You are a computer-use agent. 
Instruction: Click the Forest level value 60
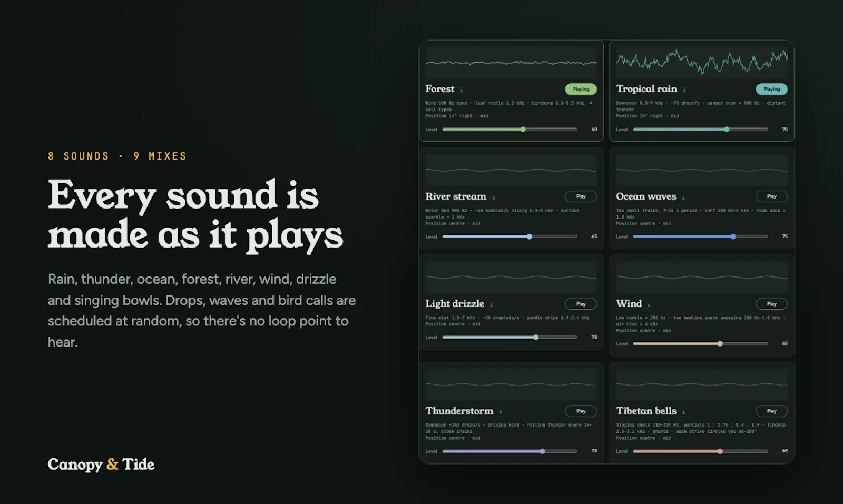(x=594, y=129)
